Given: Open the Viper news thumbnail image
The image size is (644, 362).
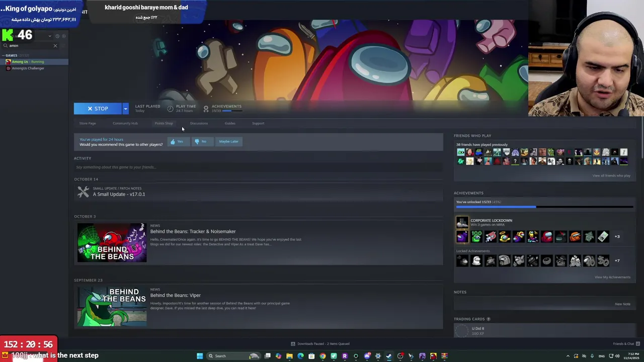Looking at the screenshot, I should click(x=112, y=307).
